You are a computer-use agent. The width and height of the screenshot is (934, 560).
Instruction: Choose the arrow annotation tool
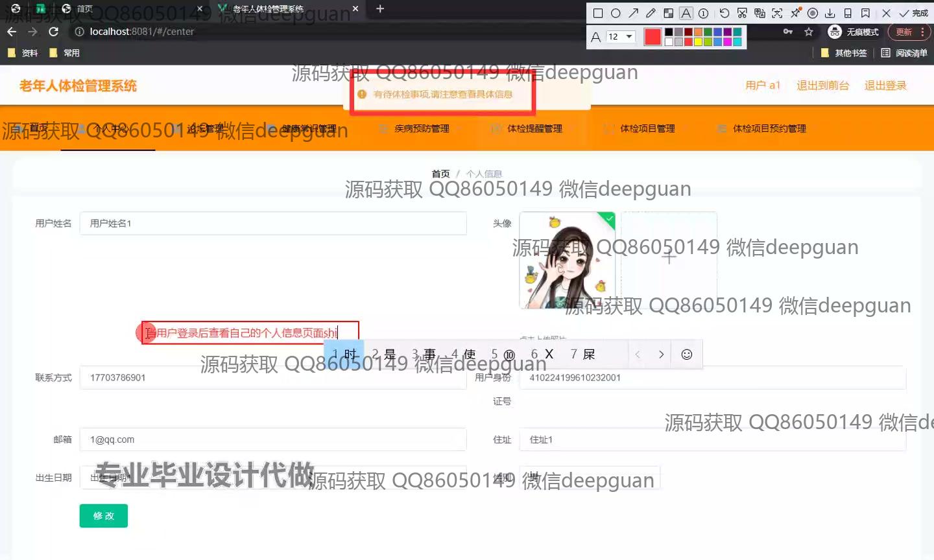633,13
